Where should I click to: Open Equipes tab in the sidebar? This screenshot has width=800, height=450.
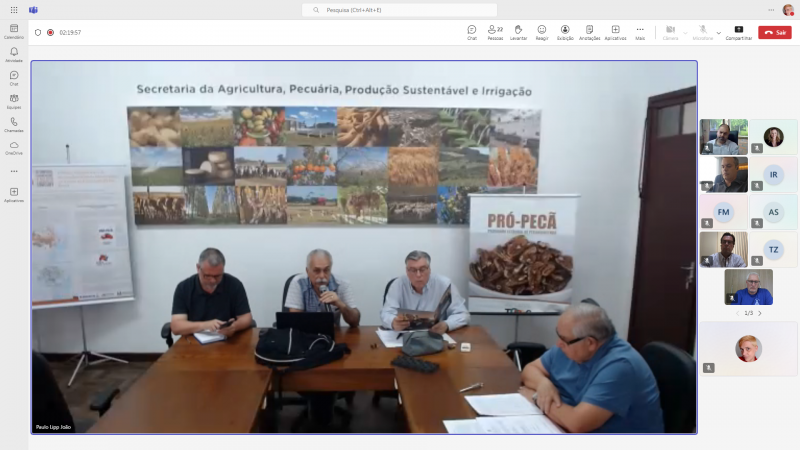pyautogui.click(x=14, y=101)
